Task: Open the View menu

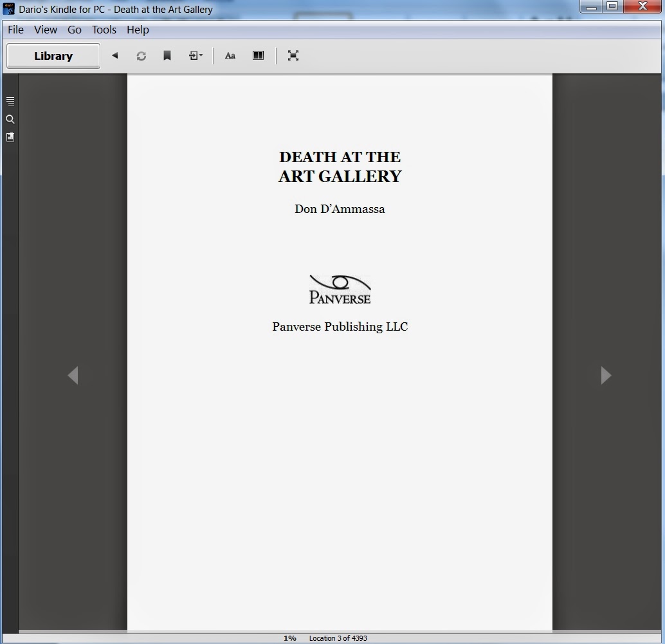Action: [x=45, y=30]
